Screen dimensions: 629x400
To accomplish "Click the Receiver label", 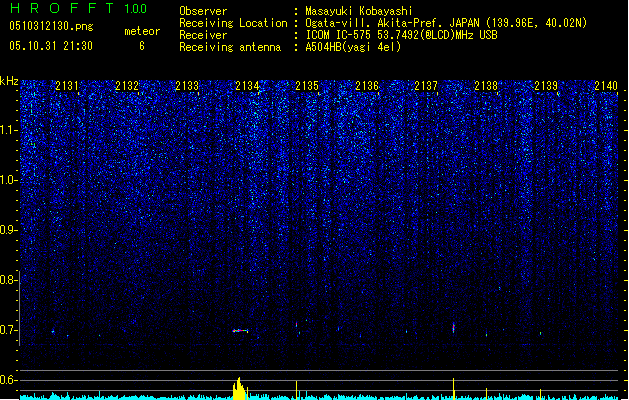I will 203,35.
